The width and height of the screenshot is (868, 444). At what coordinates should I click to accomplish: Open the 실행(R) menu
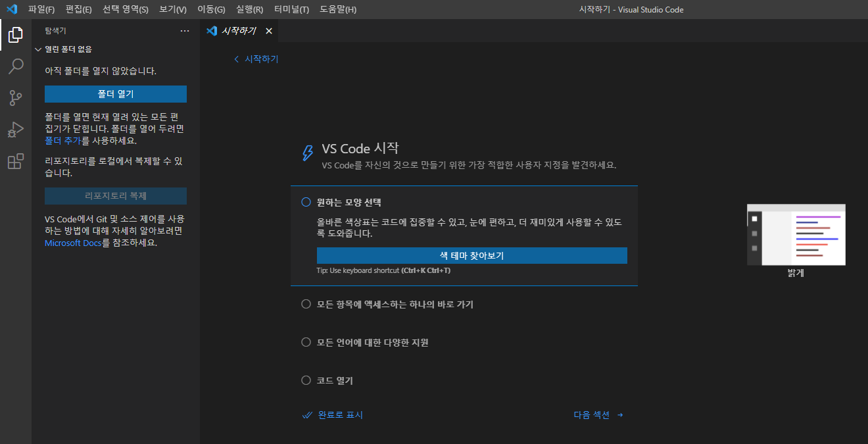[250, 9]
